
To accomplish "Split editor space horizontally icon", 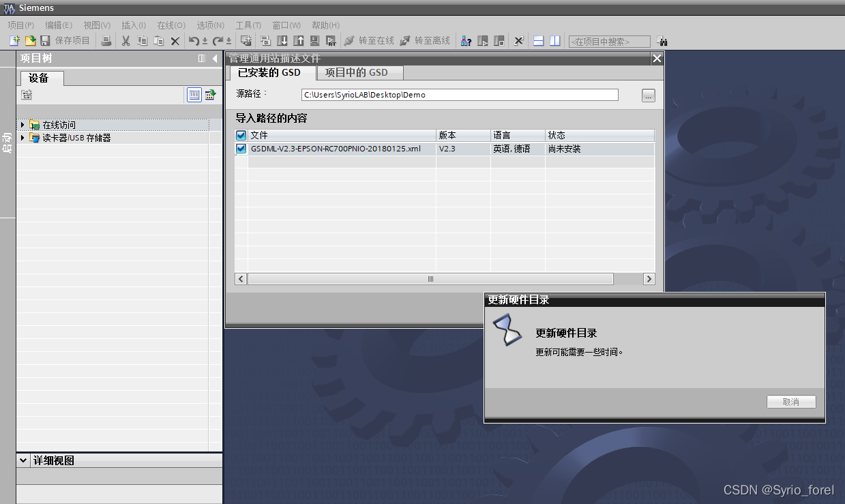I will 538,41.
